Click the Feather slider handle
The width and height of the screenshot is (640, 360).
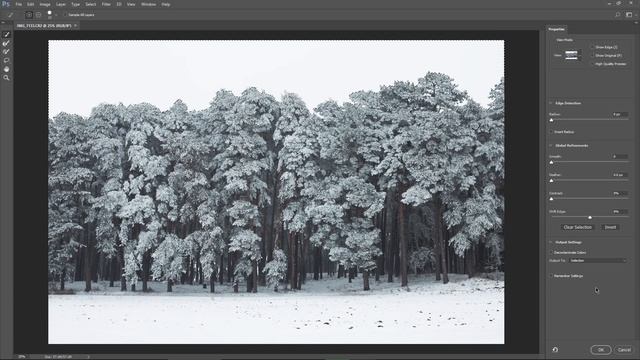point(551,180)
